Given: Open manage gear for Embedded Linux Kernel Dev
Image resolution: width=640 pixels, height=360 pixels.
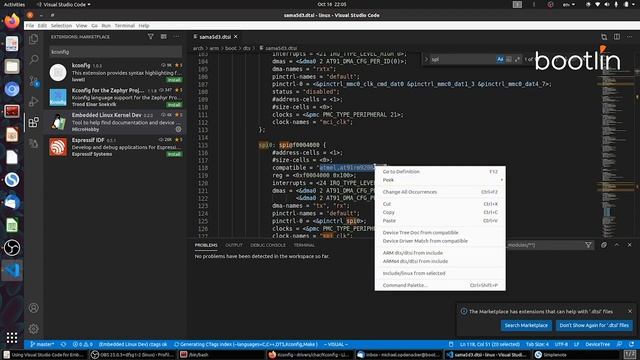Looking at the screenshot, I should pyautogui.click(x=178, y=129).
